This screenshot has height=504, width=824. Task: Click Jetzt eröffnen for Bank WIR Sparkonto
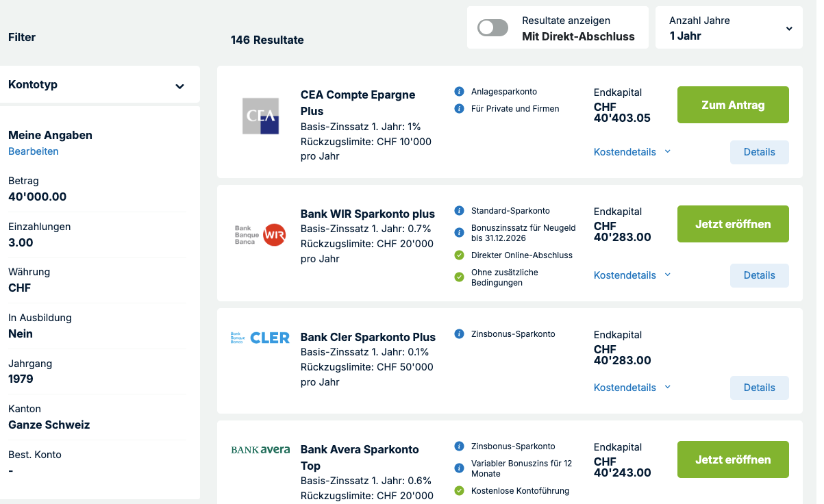[x=733, y=224]
